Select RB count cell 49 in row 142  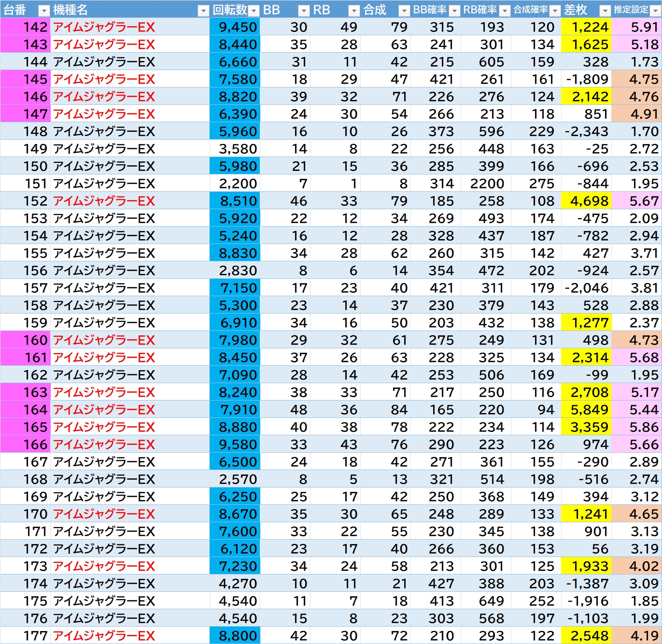point(335,27)
